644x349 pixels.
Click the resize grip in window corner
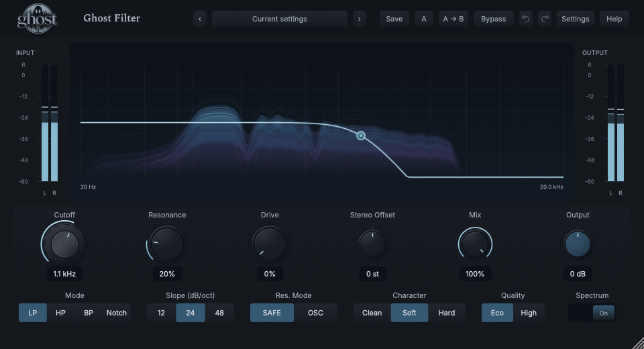pyautogui.click(x=637, y=342)
